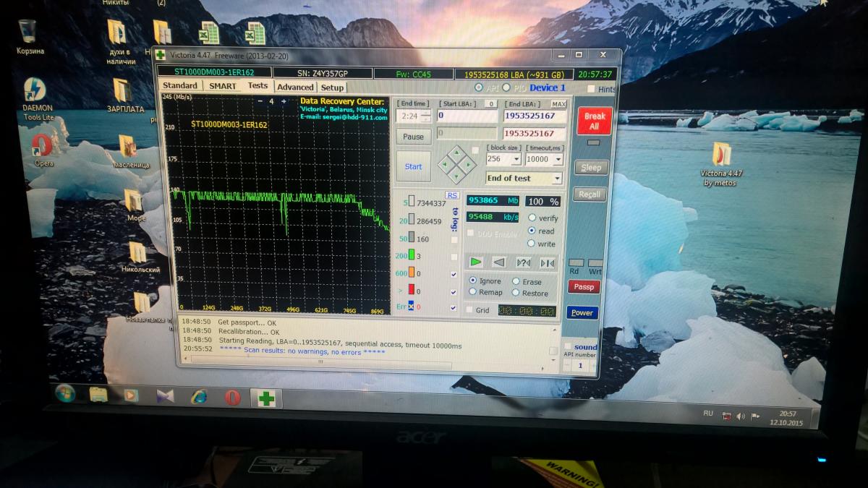Switch to the Advanced tab

coord(295,87)
